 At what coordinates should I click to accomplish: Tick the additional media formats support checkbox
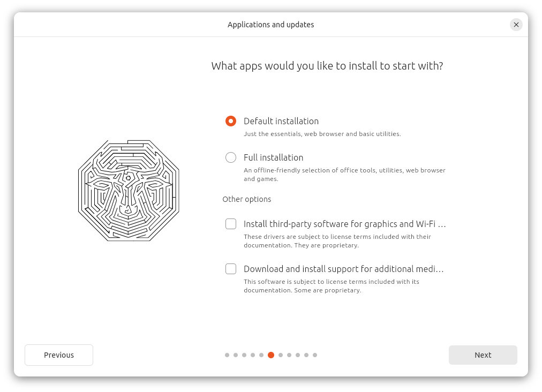pyautogui.click(x=231, y=269)
